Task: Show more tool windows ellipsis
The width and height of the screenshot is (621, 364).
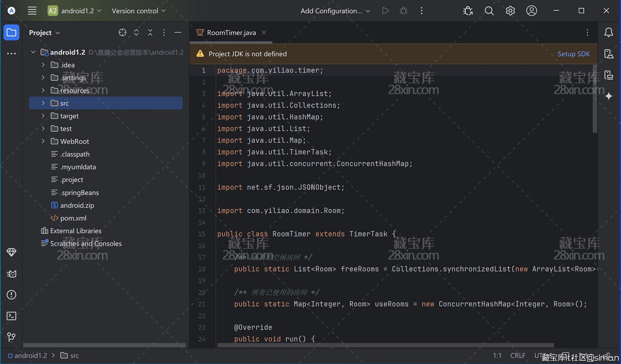Action: [12, 54]
